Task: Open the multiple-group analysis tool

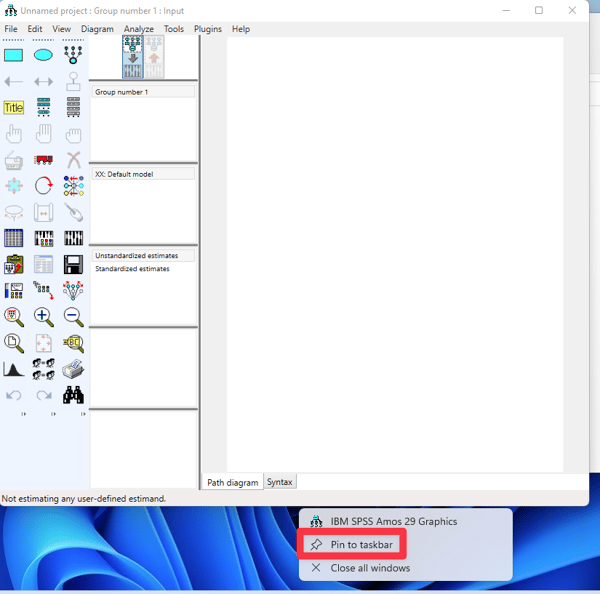Action: click(44, 369)
